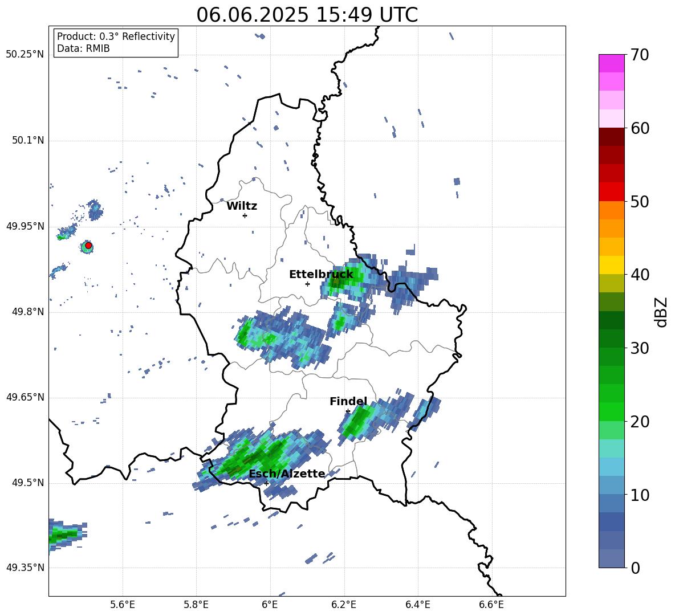Click the Esch/Alzette city label
This screenshot has width=675, height=616.
(x=287, y=474)
